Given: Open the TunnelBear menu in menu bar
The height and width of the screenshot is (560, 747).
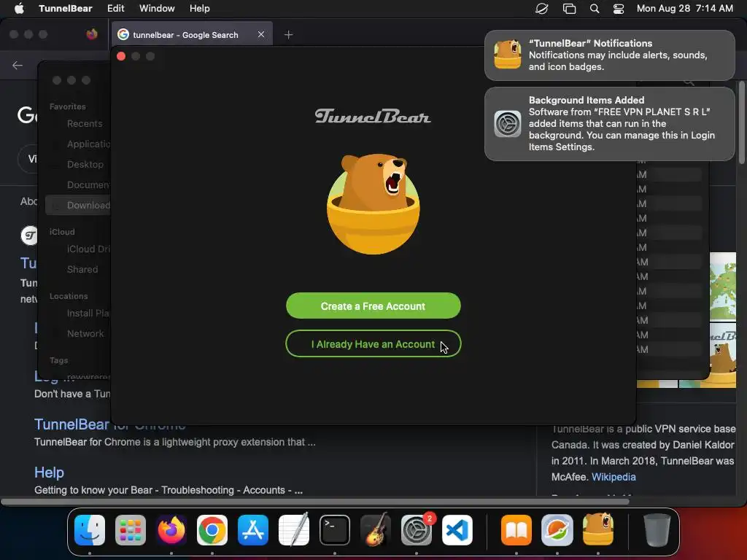Looking at the screenshot, I should tap(65, 8).
